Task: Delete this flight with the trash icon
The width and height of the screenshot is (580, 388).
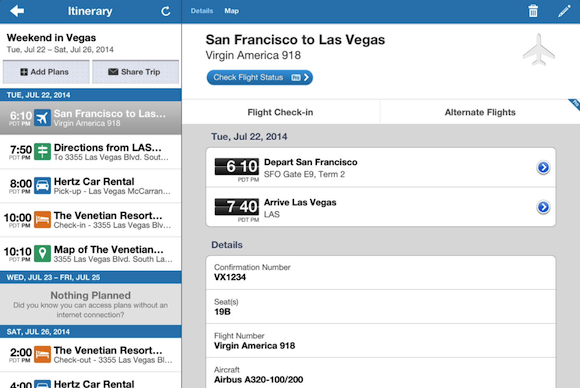Action: (x=533, y=11)
